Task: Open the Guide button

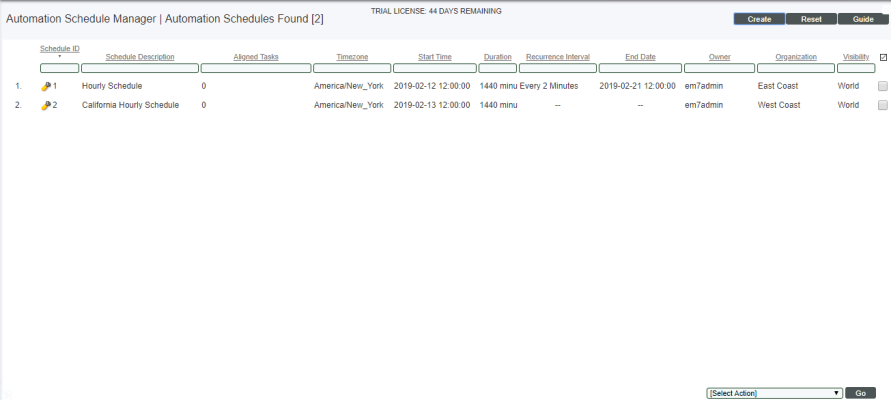Action: 863,19
